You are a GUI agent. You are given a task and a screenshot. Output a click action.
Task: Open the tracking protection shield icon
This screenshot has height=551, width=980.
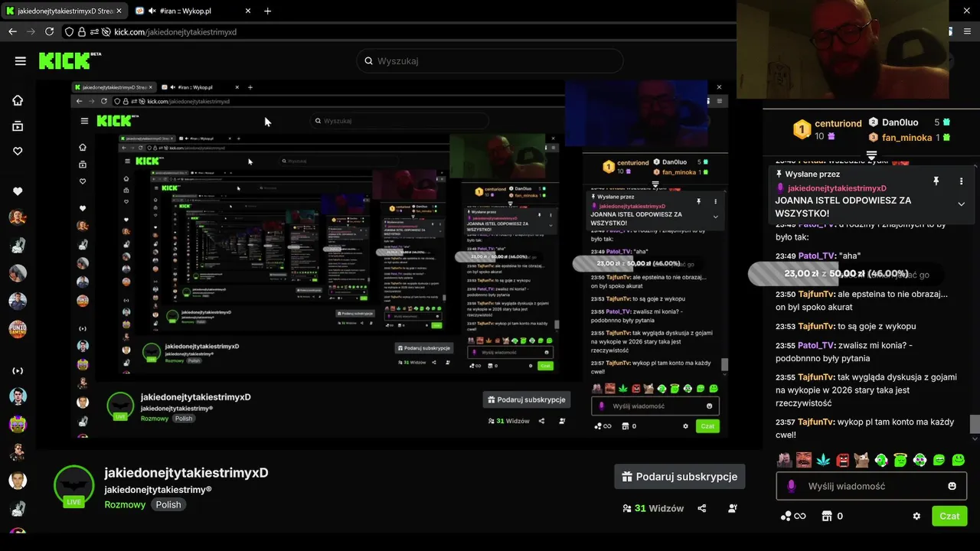(x=69, y=31)
